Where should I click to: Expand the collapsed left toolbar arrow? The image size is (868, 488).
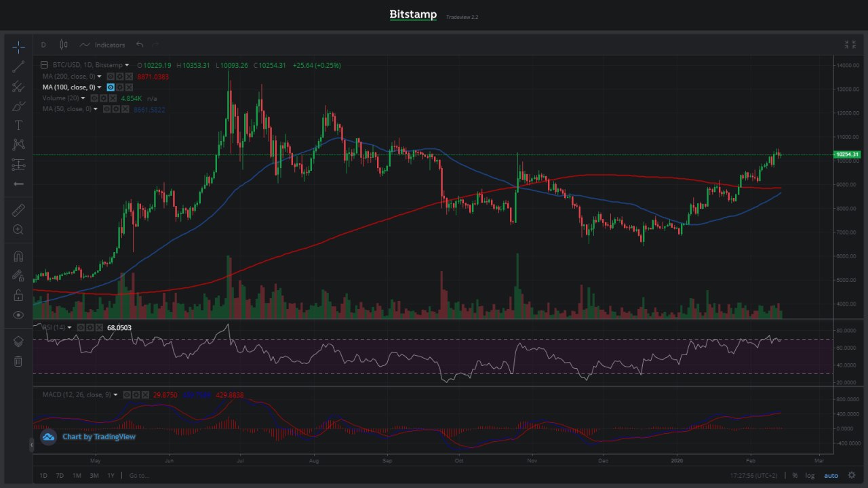pyautogui.click(x=31, y=445)
